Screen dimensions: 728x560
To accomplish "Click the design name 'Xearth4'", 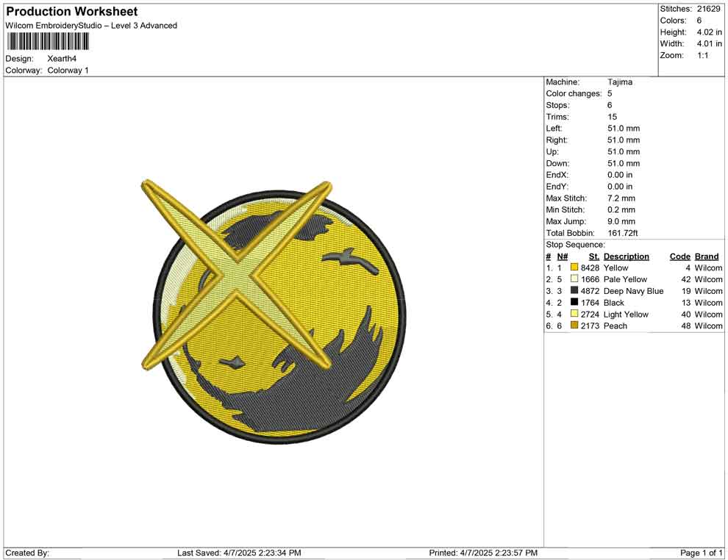I will click(x=62, y=59).
